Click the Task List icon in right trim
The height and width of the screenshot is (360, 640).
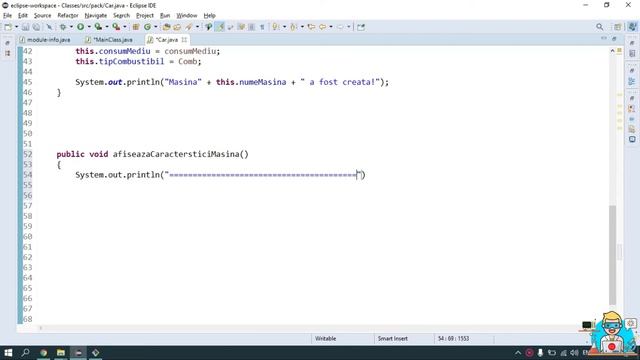632,53
